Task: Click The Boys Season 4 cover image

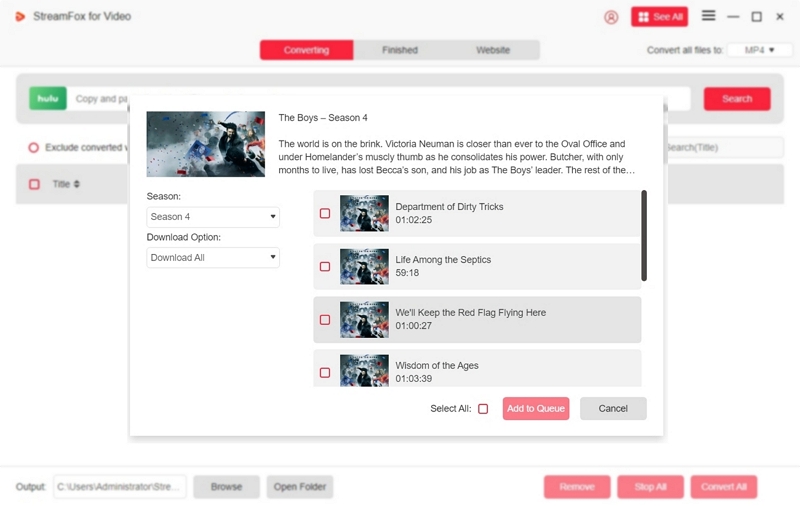Action: 206,144
